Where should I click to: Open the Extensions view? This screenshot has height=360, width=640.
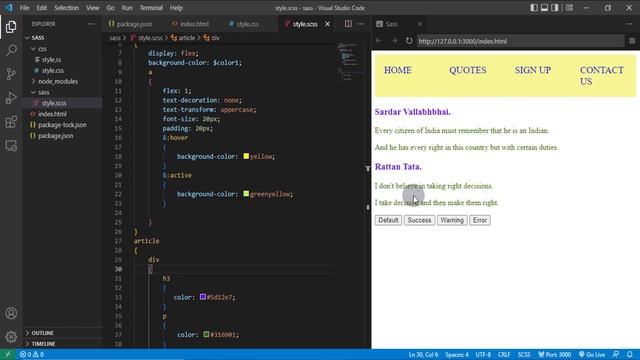click(11, 122)
